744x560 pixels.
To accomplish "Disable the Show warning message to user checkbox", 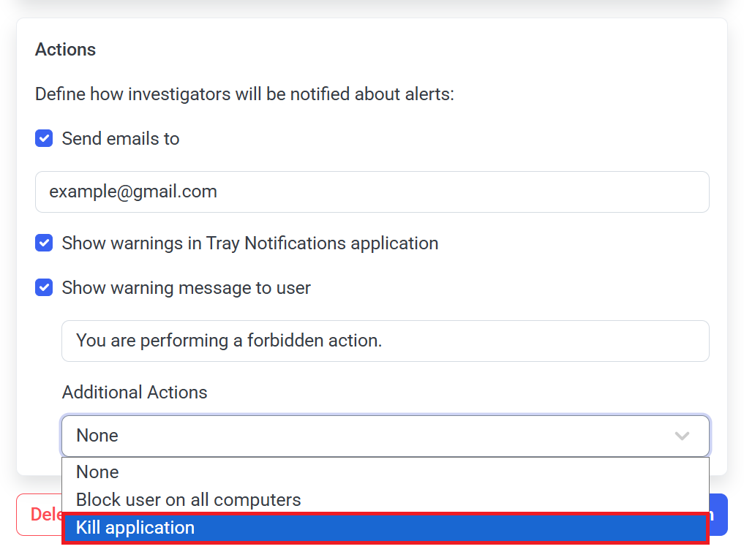I will pyautogui.click(x=44, y=288).
